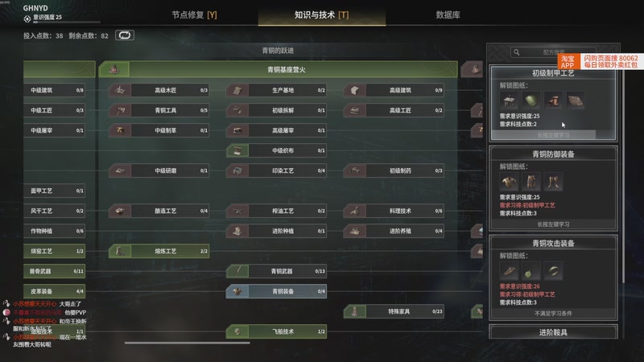Click the horizontal scrollbar under the tech tree
644x362 pixels.
(x=188, y=343)
